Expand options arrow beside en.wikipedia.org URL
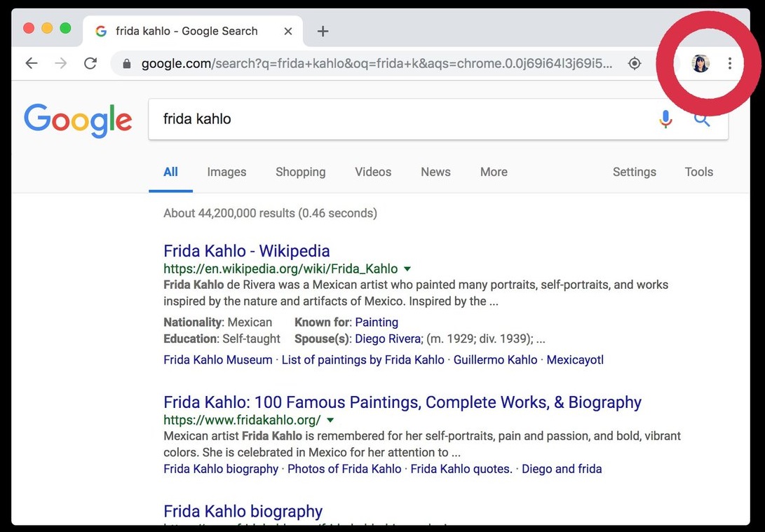The height and width of the screenshot is (532, 765). click(x=407, y=268)
